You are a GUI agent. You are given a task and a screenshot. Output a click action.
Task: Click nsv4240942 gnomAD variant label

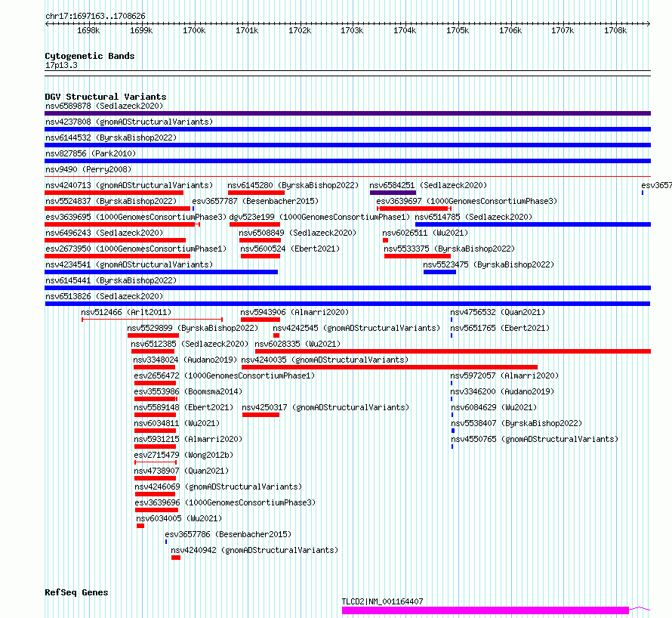(254, 550)
